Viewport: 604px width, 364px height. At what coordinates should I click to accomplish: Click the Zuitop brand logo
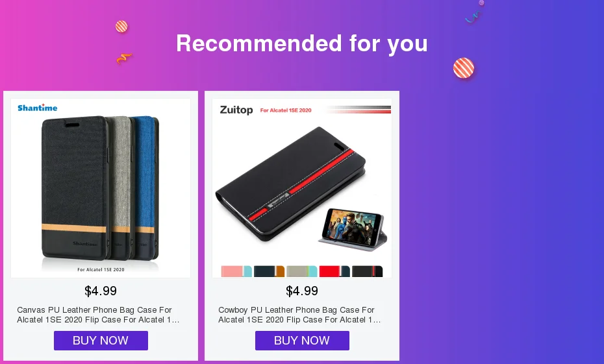coord(236,110)
